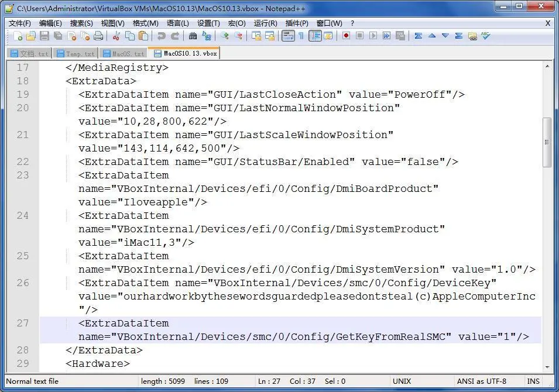Click the stop recording square icon

360,36
